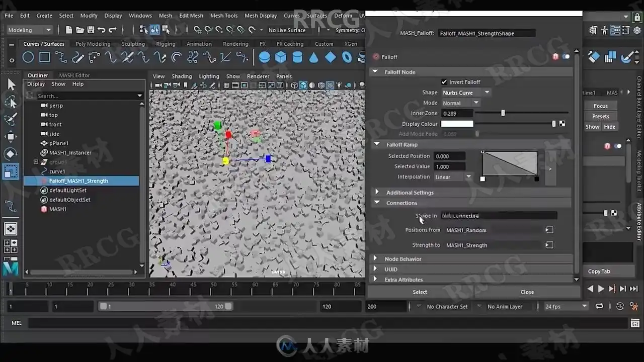This screenshot has width=644, height=362.
Task: Activate the Scale tool in the toolbox
Action: click(x=11, y=172)
